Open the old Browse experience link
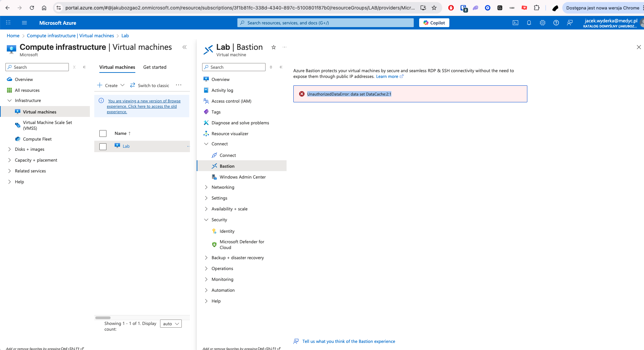This screenshot has height=350, width=644. point(144,106)
